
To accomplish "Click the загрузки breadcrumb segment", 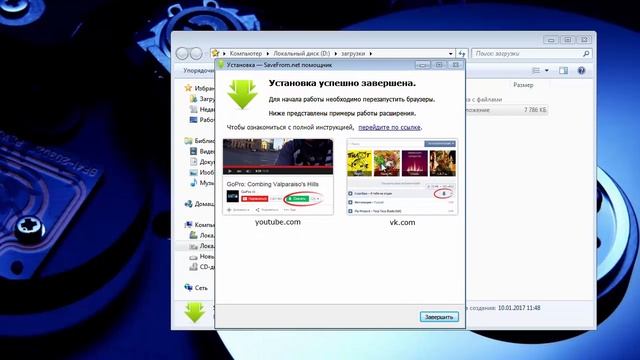I will pos(353,53).
